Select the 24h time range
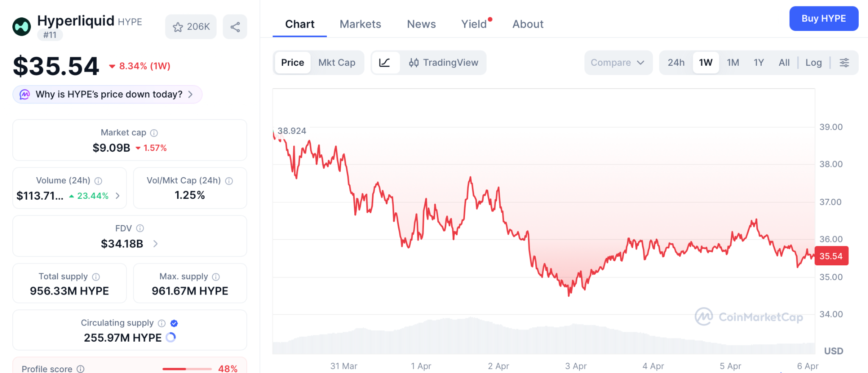The width and height of the screenshot is (868, 373). point(676,63)
